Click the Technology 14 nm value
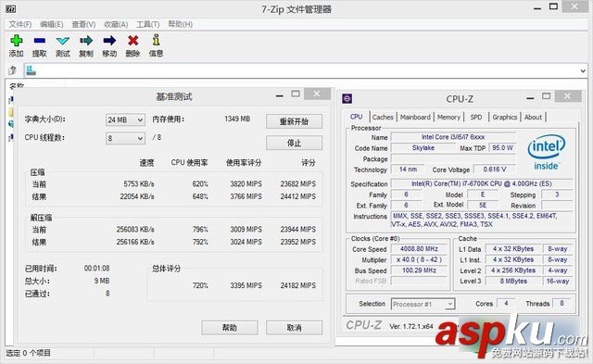 coord(408,169)
